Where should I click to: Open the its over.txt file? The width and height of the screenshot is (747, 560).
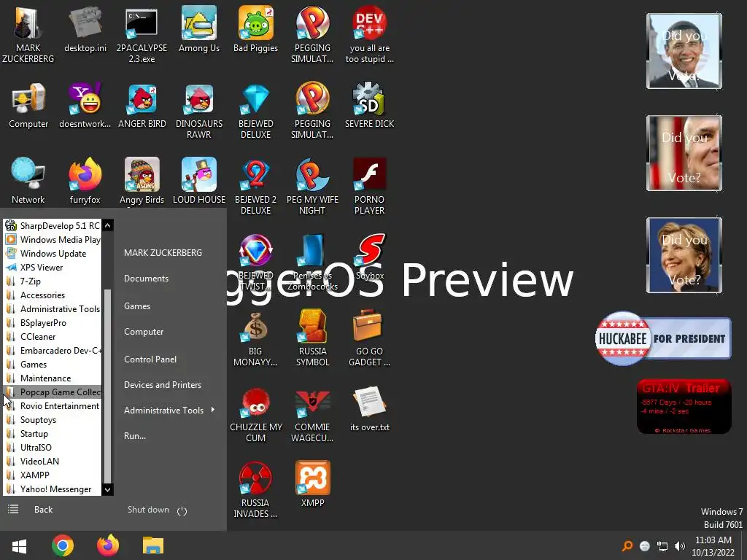pyautogui.click(x=370, y=408)
